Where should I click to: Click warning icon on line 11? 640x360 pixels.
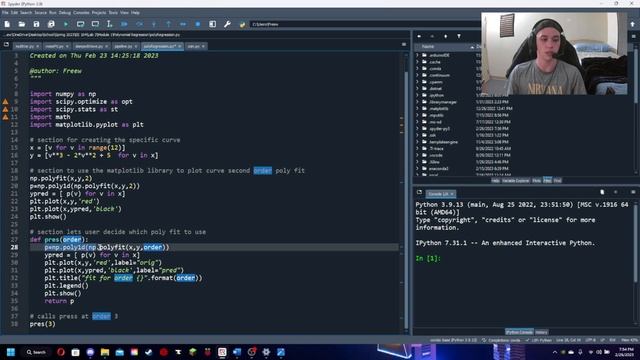tap(5, 117)
